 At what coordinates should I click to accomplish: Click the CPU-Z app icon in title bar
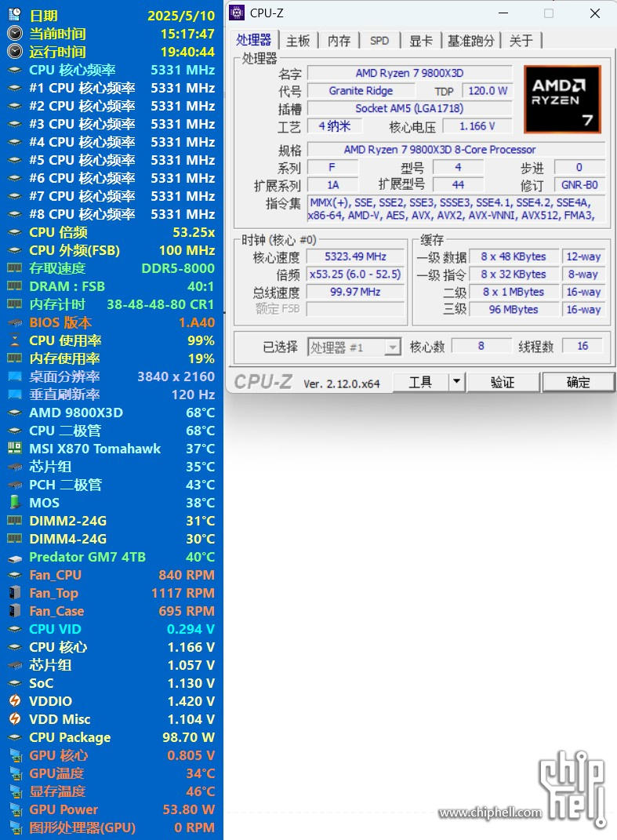click(237, 13)
